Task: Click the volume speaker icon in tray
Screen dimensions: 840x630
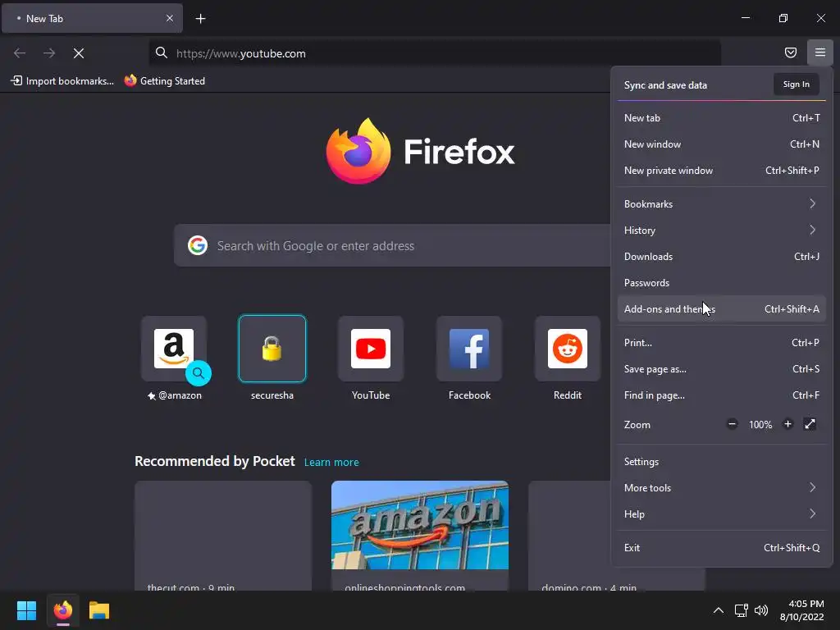Action: (760, 610)
